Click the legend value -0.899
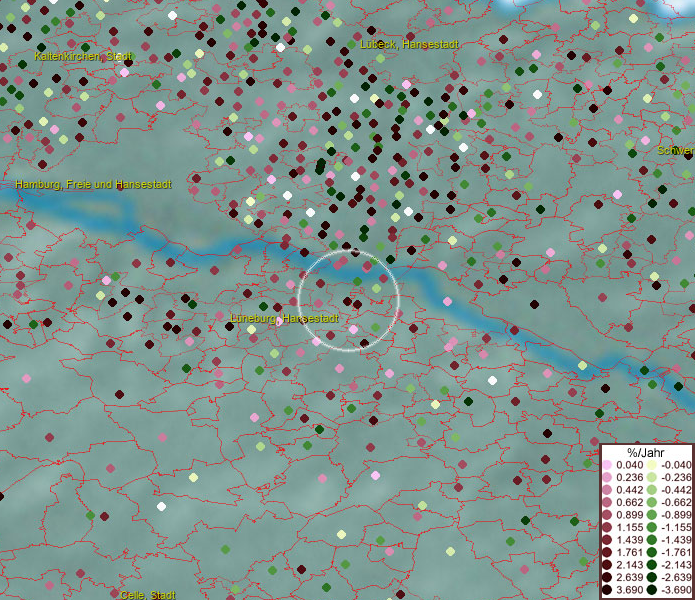The image size is (695, 600). (x=676, y=515)
